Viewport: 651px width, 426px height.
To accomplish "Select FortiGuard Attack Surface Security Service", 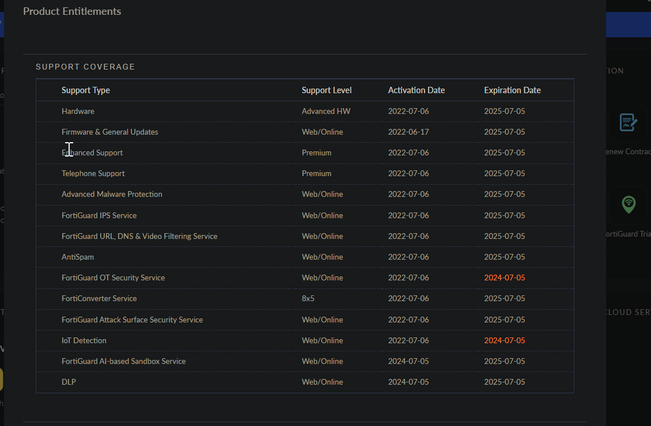I will point(132,320).
